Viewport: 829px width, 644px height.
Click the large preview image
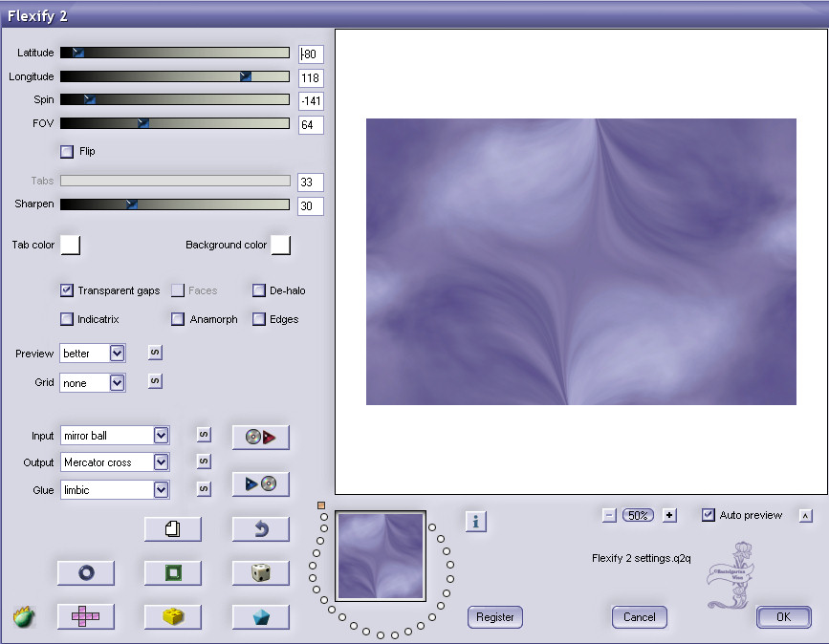tap(581, 262)
